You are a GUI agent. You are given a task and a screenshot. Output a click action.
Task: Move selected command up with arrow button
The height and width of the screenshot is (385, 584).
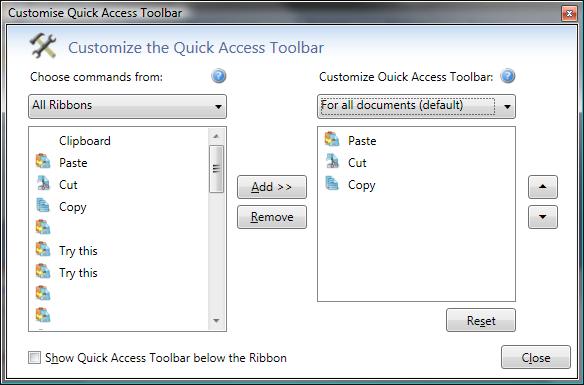coord(543,187)
